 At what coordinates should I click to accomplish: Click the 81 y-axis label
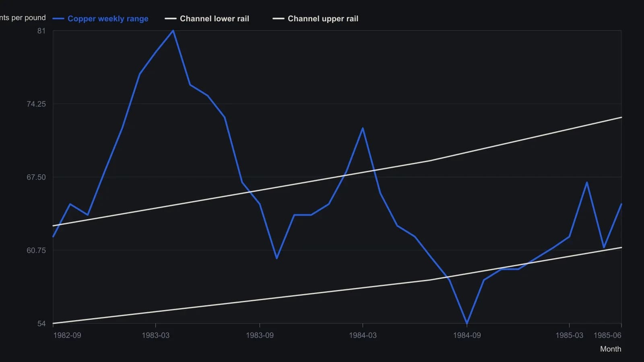pos(41,31)
